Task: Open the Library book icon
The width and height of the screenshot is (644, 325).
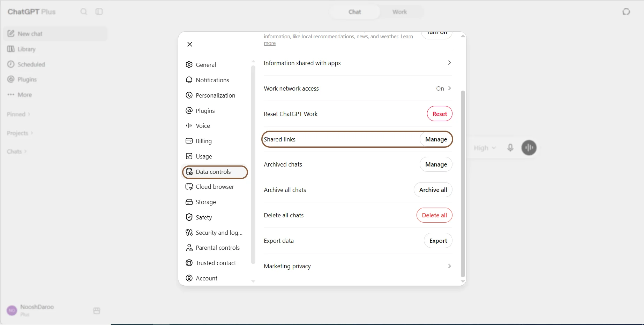Action: 11,49
